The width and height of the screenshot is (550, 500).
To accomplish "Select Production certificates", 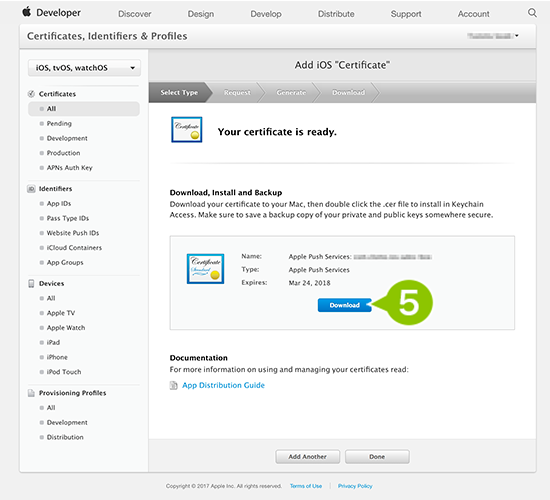I will coord(63,153).
